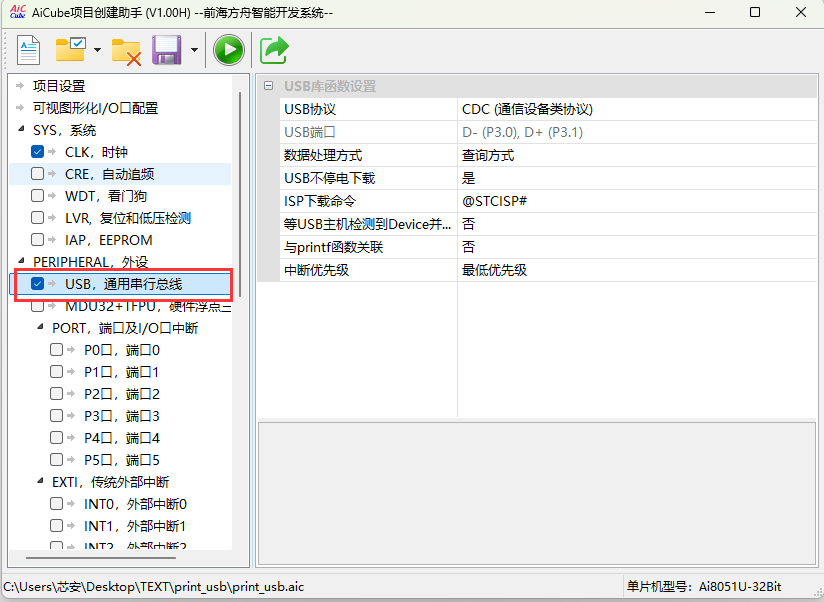The width and height of the screenshot is (824, 602).
Task: Open dropdown arrow next to save icon
Action: pos(194,50)
